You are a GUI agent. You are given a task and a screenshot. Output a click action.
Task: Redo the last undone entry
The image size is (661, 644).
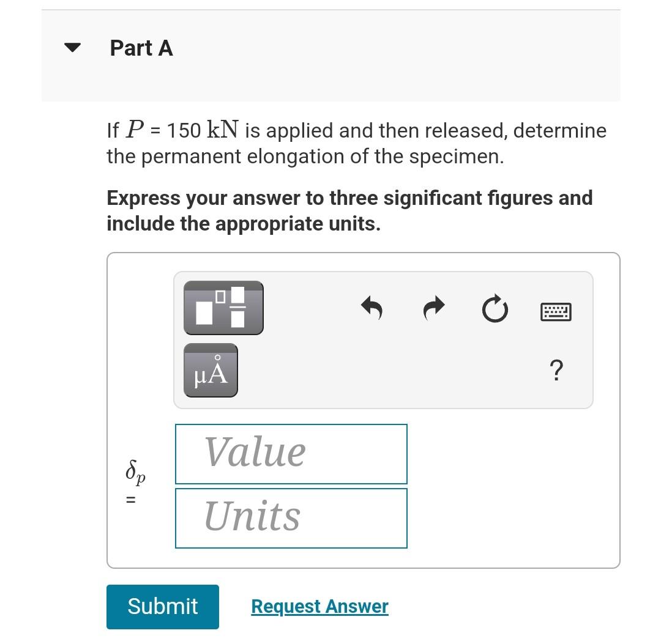pos(434,308)
